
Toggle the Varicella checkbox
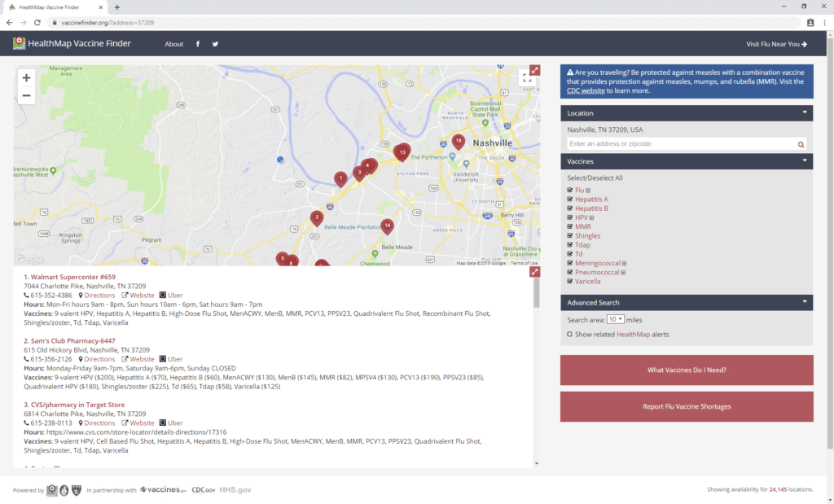(569, 281)
